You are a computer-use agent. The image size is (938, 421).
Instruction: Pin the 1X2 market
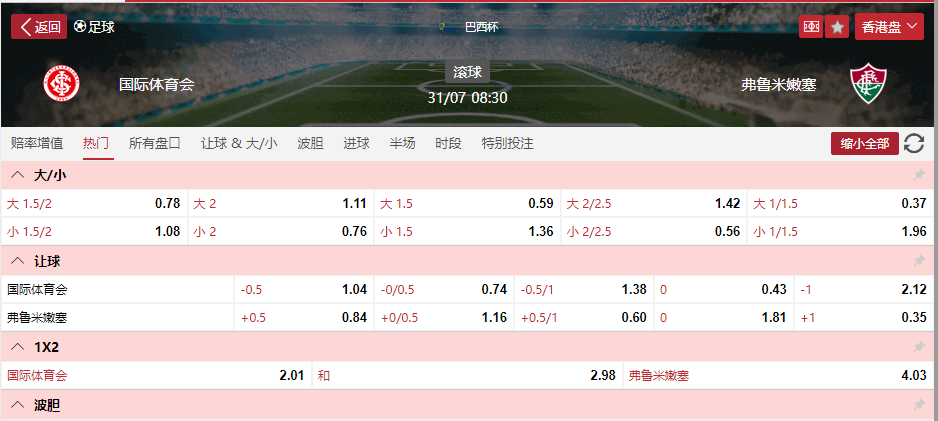919,347
